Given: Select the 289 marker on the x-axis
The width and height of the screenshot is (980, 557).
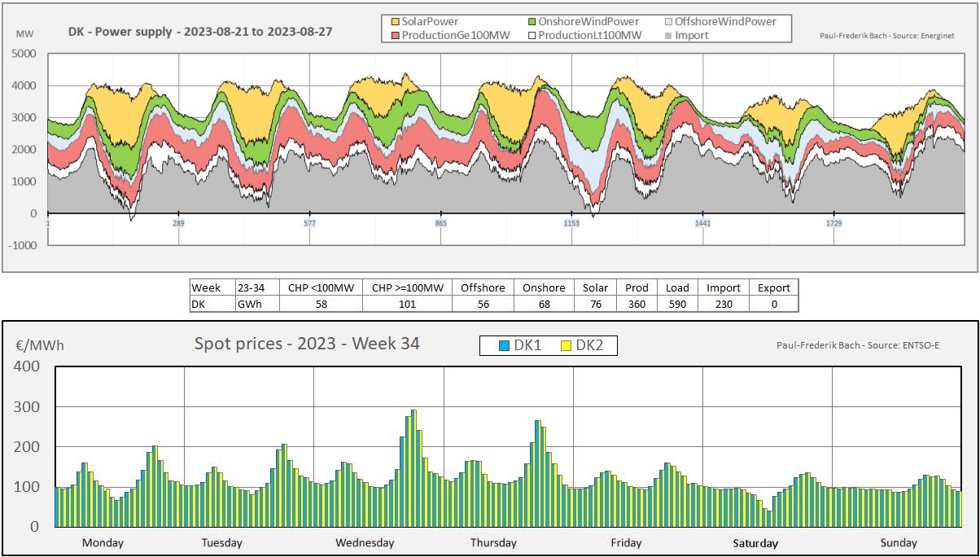Looking at the screenshot, I should (179, 223).
